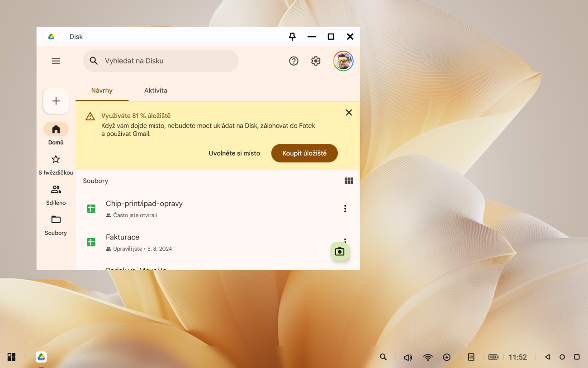This screenshot has height=368, width=588.
Task: Click Koupit úložiště button
Action: pos(304,153)
